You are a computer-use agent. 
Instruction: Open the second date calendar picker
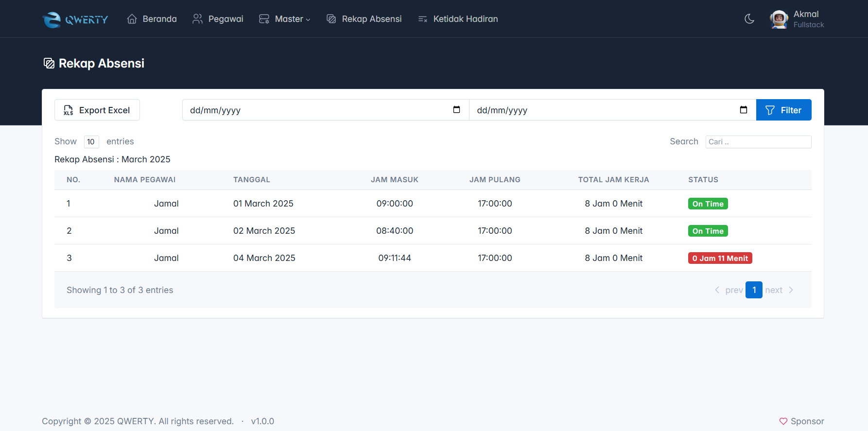[743, 110]
